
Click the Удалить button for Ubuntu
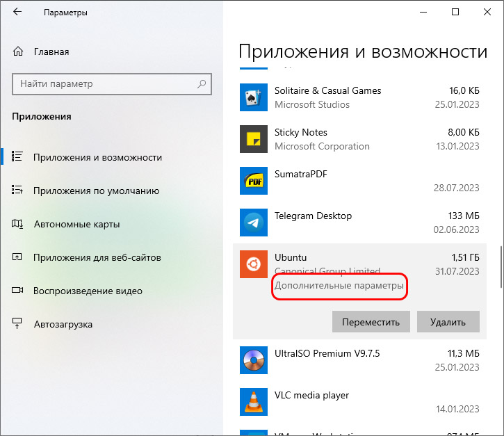tap(448, 321)
